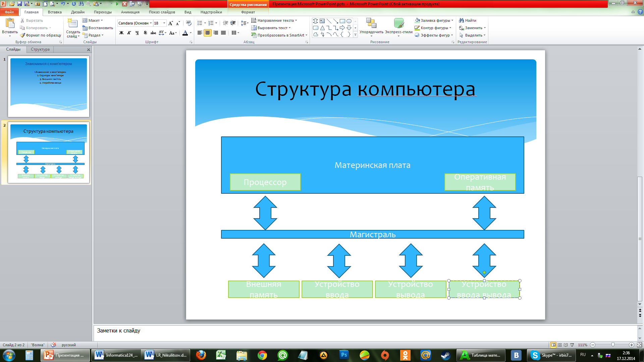This screenshot has width=644, height=362.
Task: Pick the rectangle shape in the shapes gallery
Action: (342, 21)
